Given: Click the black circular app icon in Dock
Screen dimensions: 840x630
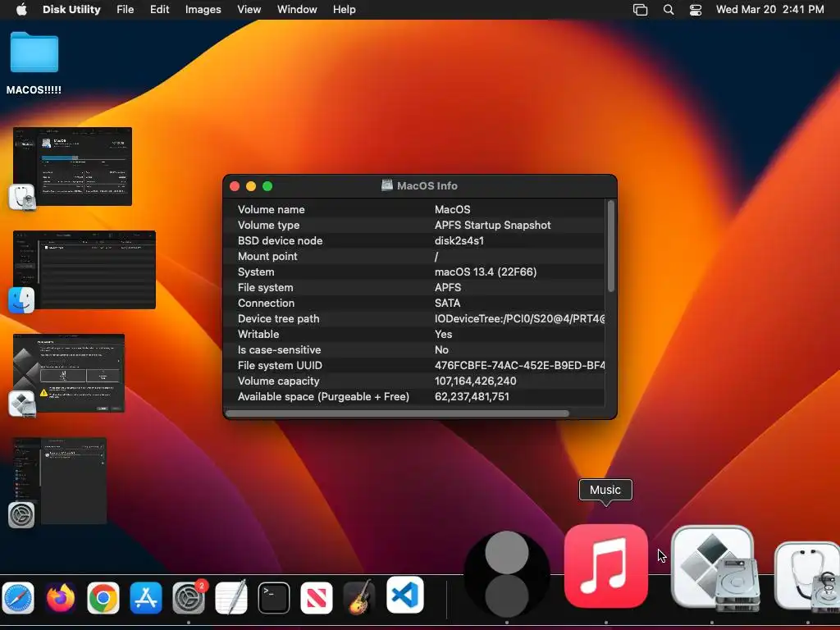Looking at the screenshot, I should 507,574.
